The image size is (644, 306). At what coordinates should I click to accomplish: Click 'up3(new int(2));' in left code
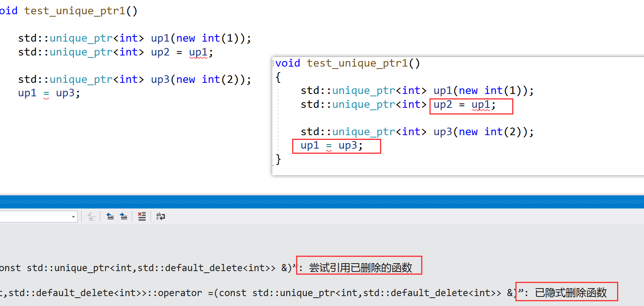201,80
